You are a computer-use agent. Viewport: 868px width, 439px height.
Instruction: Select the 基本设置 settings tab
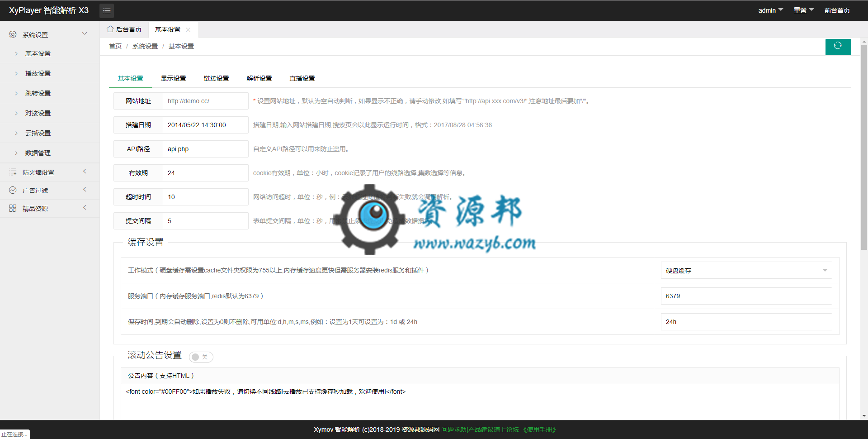pyautogui.click(x=130, y=78)
